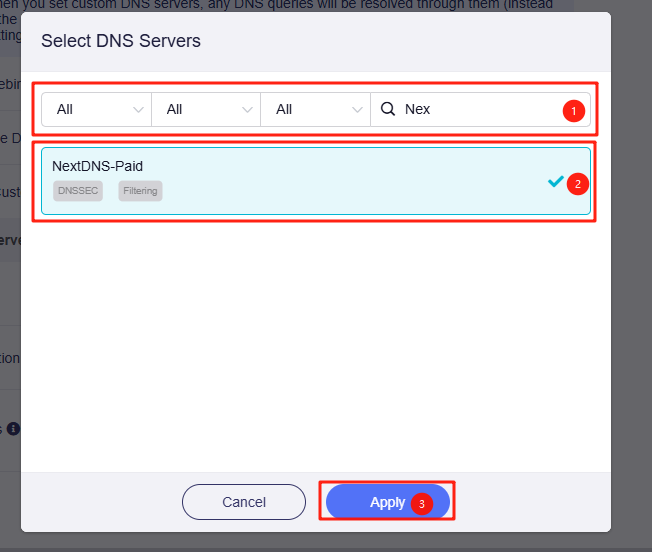Click the info icon behind the dialog
Viewport: 652px width, 552px height.
click(x=13, y=429)
